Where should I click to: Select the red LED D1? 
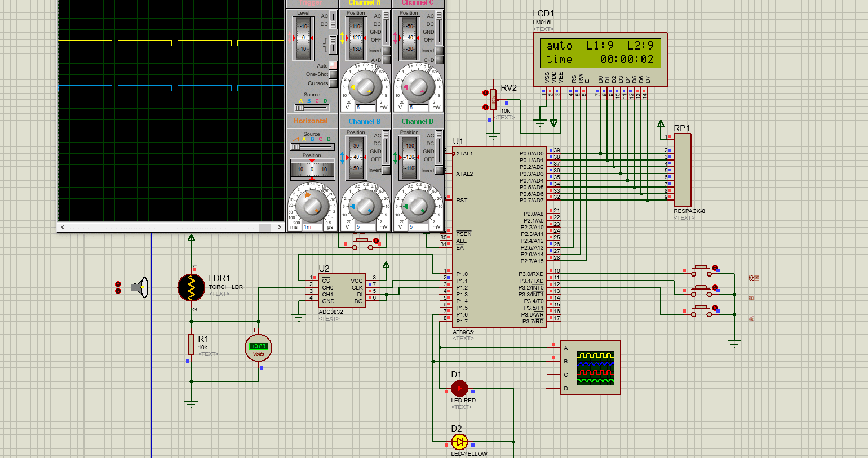tap(459, 388)
